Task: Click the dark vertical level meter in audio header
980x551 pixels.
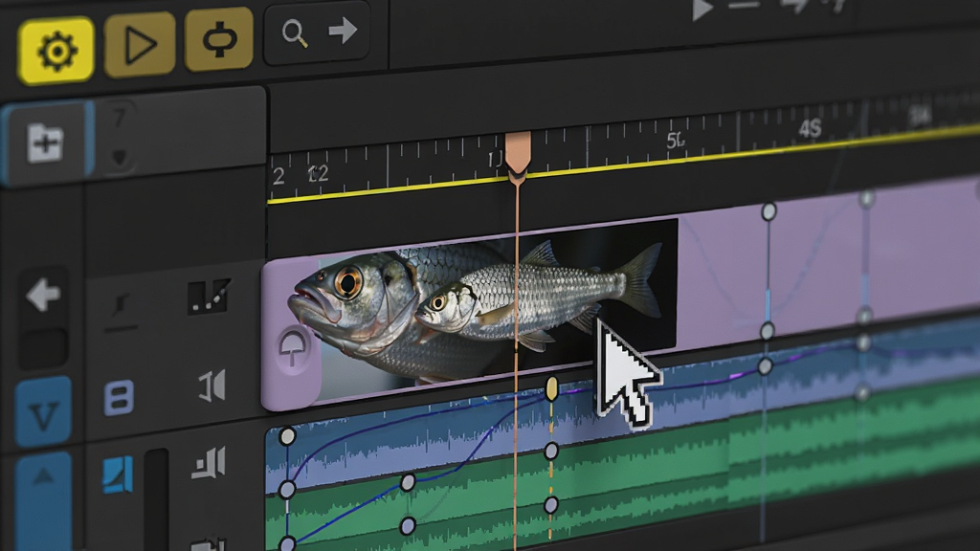Action: [x=156, y=499]
